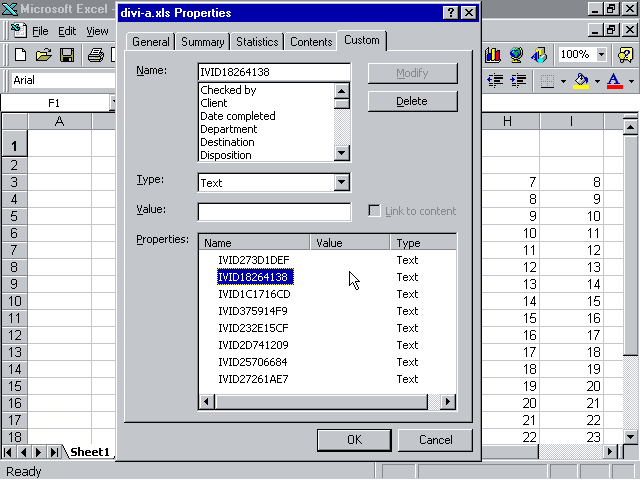
Task: Switch to the General tab
Action: pos(151,42)
